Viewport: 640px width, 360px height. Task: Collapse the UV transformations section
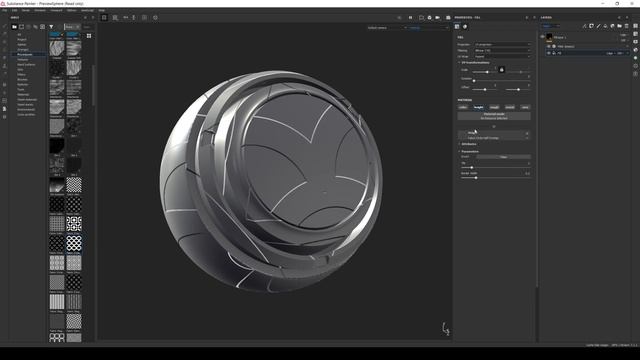(x=459, y=62)
